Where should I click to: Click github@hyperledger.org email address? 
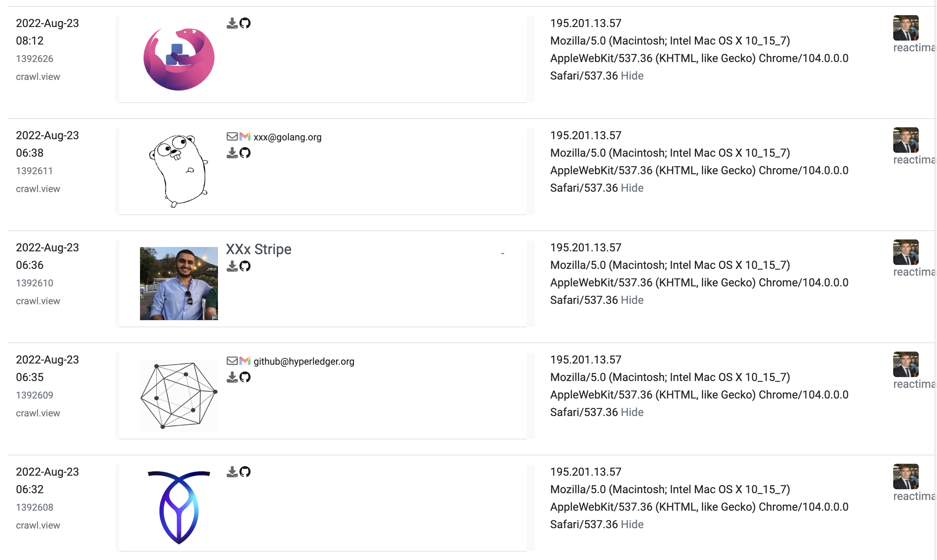click(304, 362)
